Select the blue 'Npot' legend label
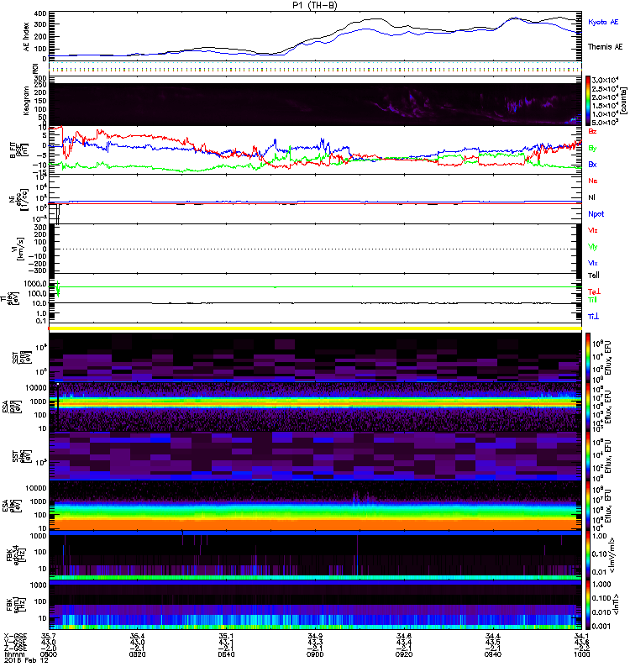The width and height of the screenshot is (630, 672). 596,214
